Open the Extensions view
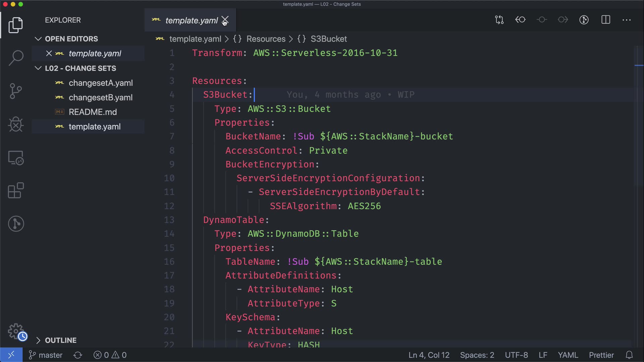644x362 pixels. pos(16,190)
